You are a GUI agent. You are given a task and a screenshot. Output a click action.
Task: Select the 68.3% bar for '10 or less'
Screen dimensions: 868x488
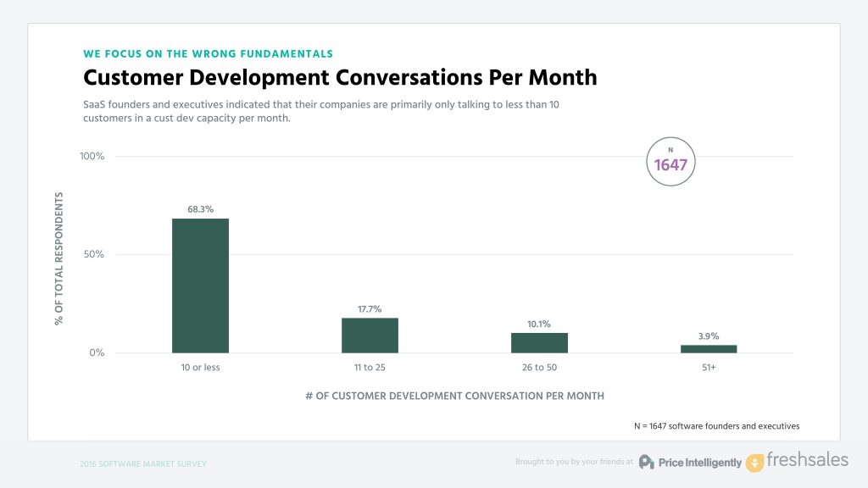coord(200,286)
